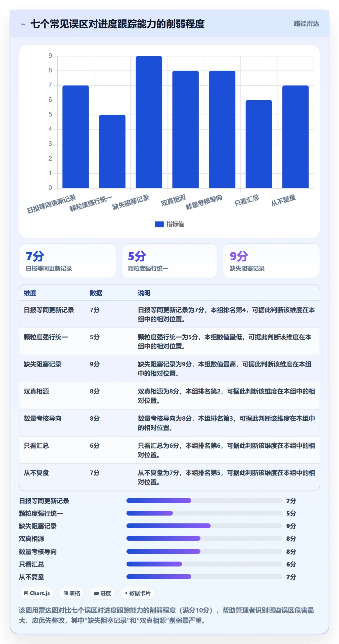The height and width of the screenshot is (644, 339).
Task: Click the 表格 tag chip
Action: click(72, 593)
